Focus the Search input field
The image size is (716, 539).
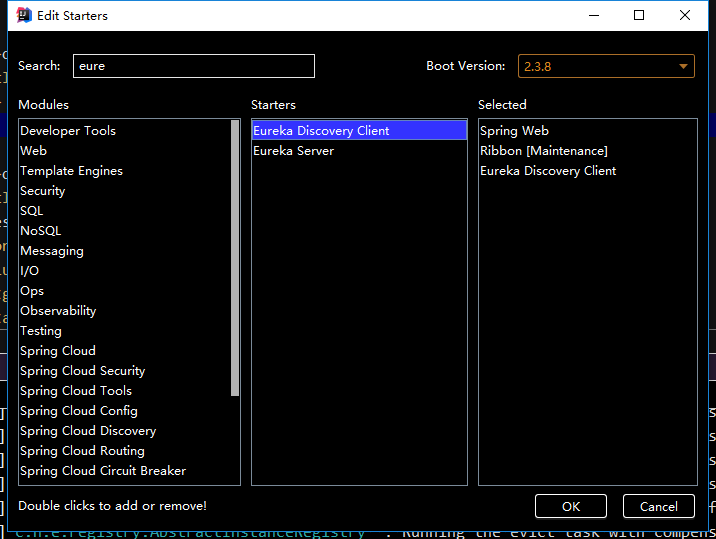tap(194, 66)
